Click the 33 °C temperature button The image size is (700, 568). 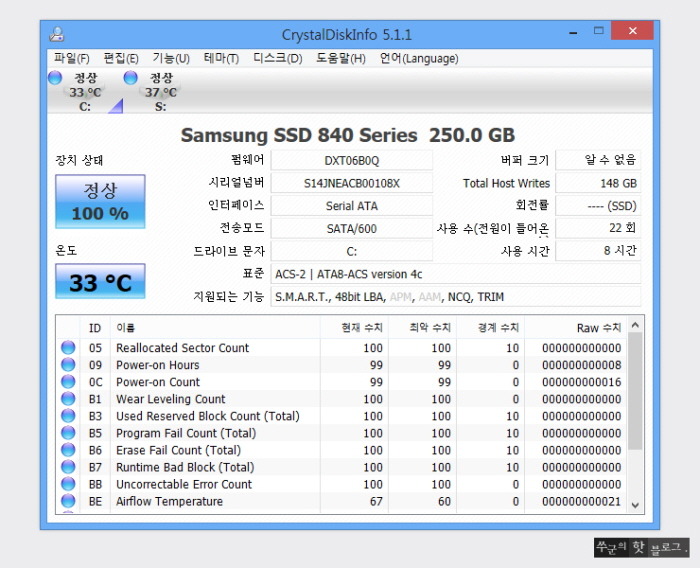(x=100, y=281)
